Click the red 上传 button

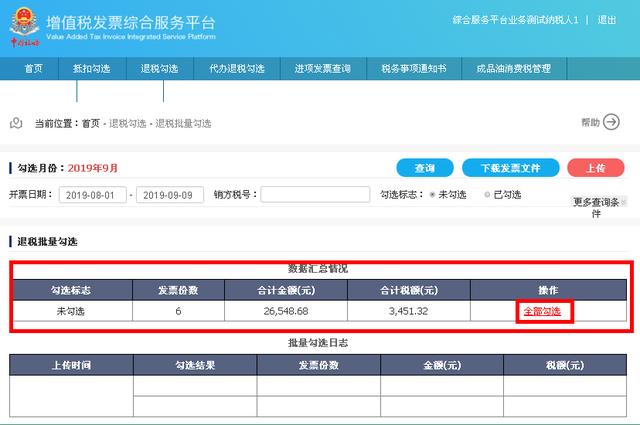point(596,168)
